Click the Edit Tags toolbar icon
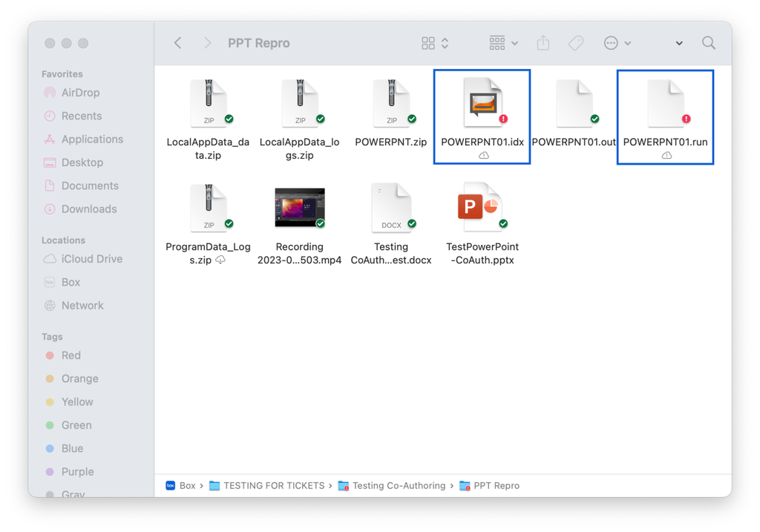This screenshot has height=532, width=760. click(576, 43)
